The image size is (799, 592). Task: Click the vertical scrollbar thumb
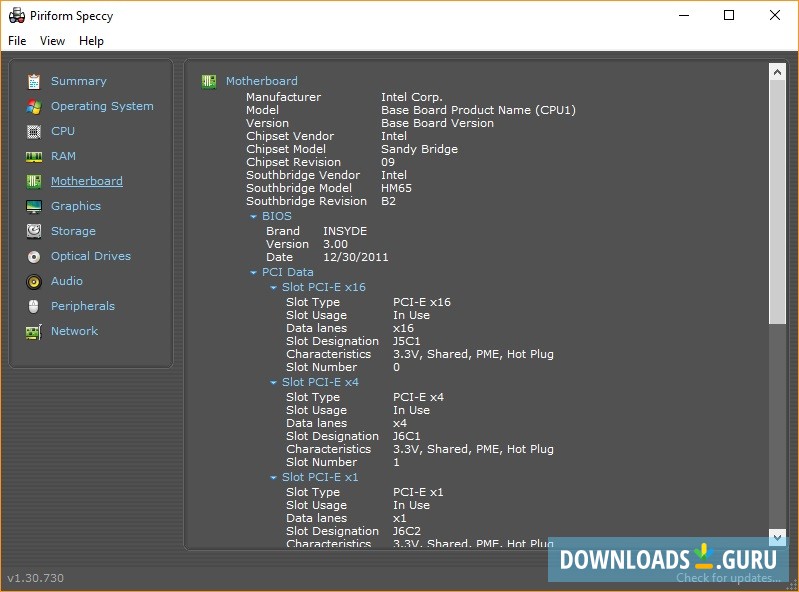[777, 202]
